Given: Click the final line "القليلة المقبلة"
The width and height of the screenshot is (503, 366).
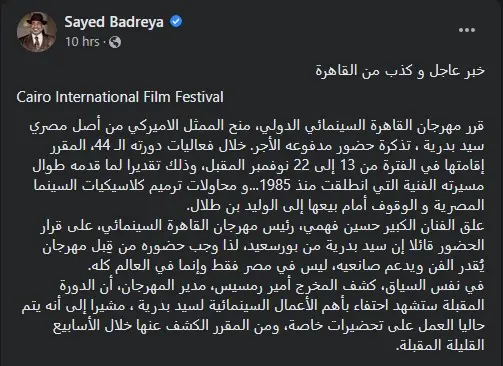Looking at the screenshot, I should (x=440, y=345).
